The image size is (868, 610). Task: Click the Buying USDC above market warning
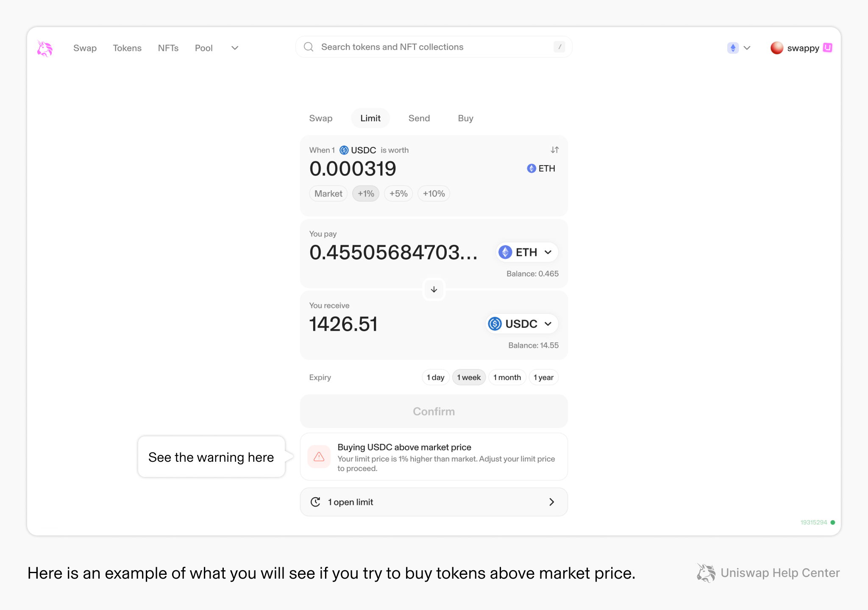(434, 457)
